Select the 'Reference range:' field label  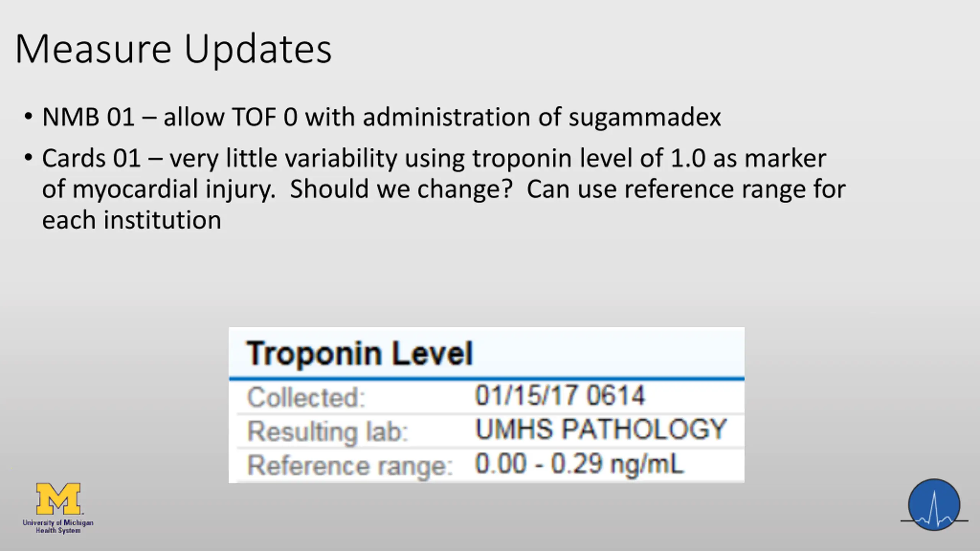click(350, 466)
